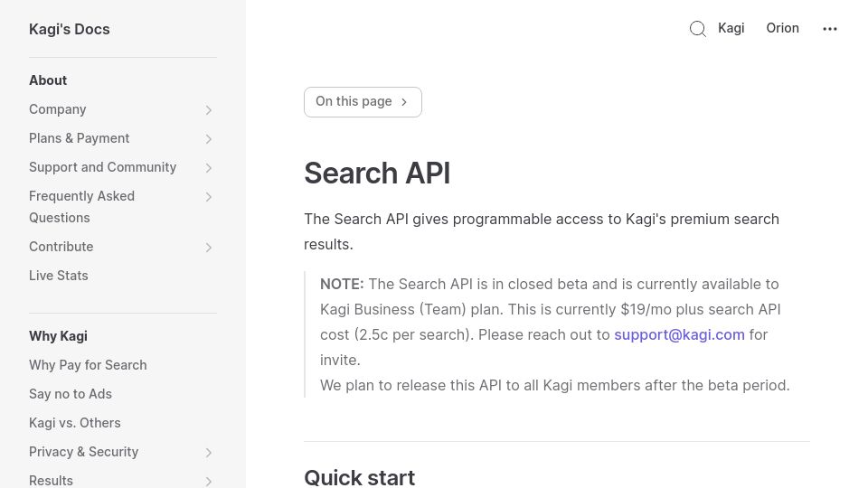The width and height of the screenshot is (868, 488).
Task: Expand the Company section chevron
Action: (x=209, y=110)
